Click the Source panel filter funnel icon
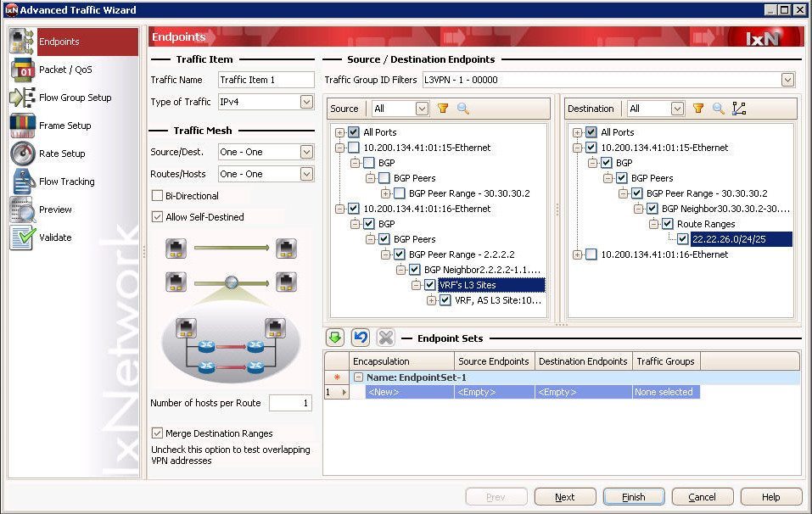This screenshot has width=812, height=514. (443, 109)
